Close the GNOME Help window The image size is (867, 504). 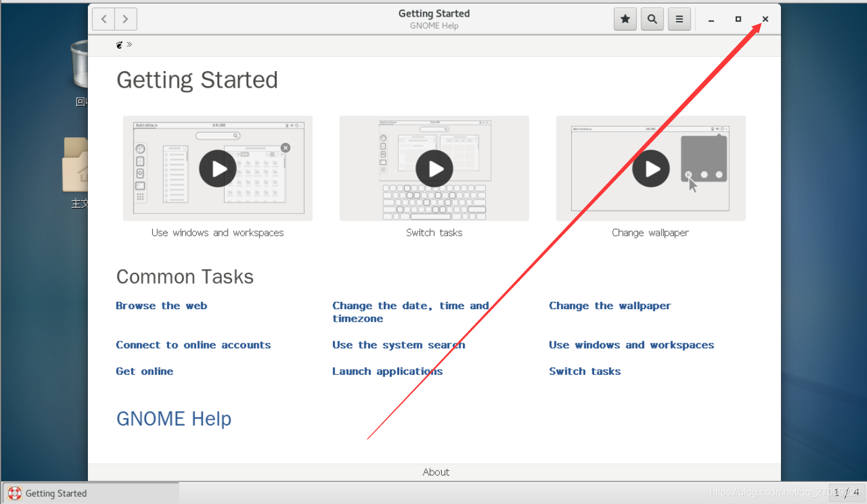pyautogui.click(x=766, y=19)
